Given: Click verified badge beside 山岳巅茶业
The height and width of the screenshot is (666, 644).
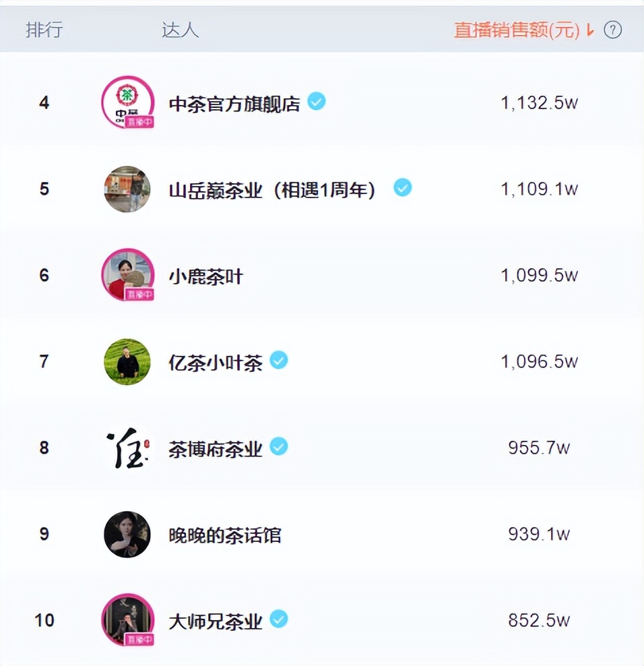Looking at the screenshot, I should point(403,187).
